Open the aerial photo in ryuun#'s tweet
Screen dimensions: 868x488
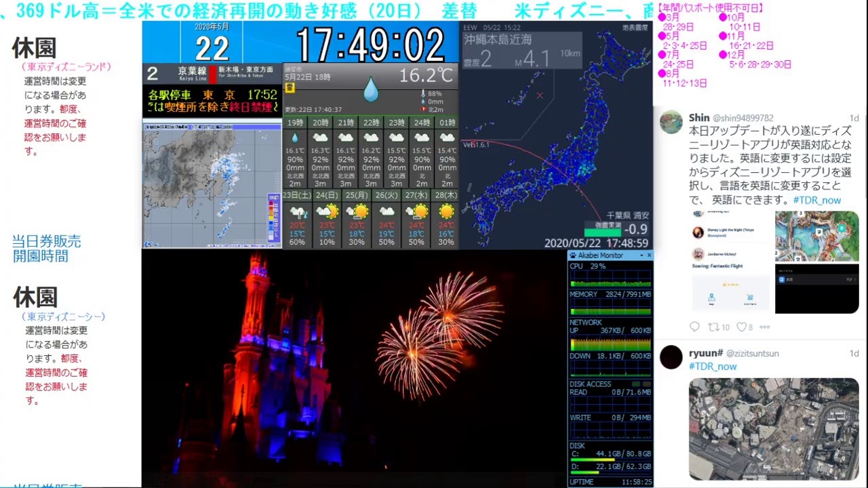pyautogui.click(x=774, y=429)
